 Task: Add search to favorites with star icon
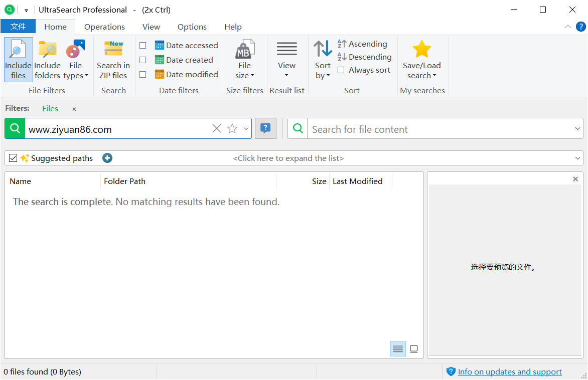232,129
